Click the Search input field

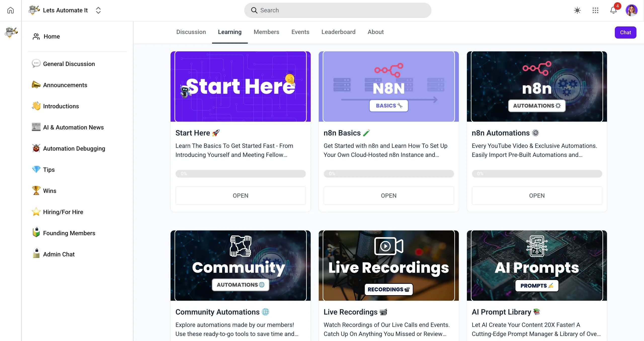click(x=338, y=10)
